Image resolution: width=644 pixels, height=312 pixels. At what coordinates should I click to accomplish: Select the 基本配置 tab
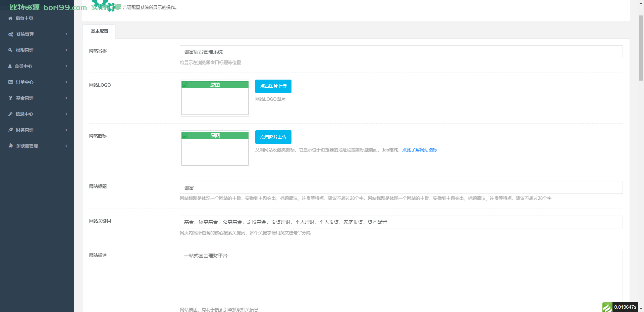tap(99, 31)
